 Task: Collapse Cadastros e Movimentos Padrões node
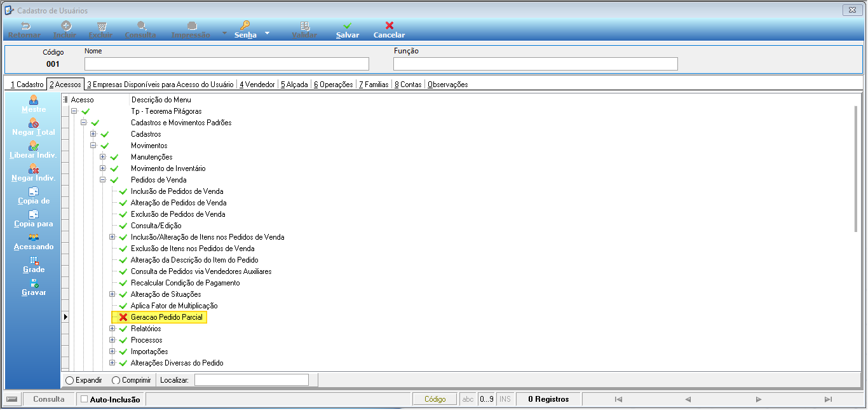pyautogui.click(x=83, y=123)
